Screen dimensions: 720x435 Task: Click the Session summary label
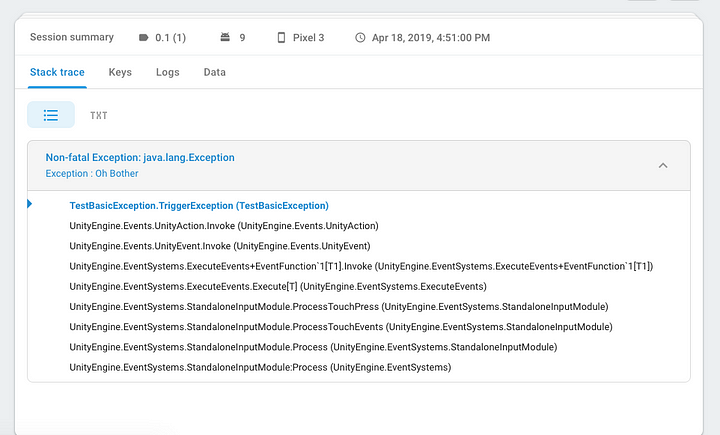coord(72,37)
